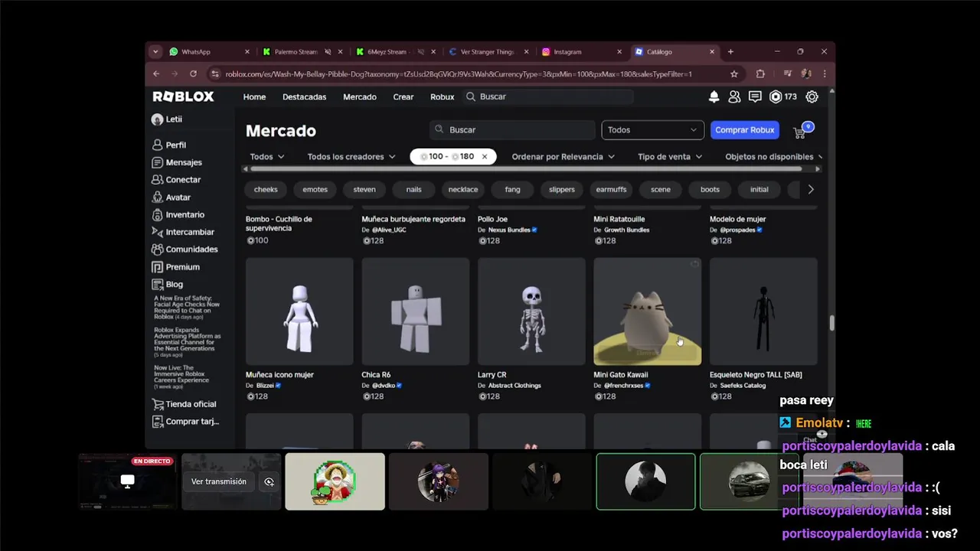Screen dimensions: 980x551
Task: Open Comprar tarjeta in the sidebar
Action: click(x=192, y=422)
